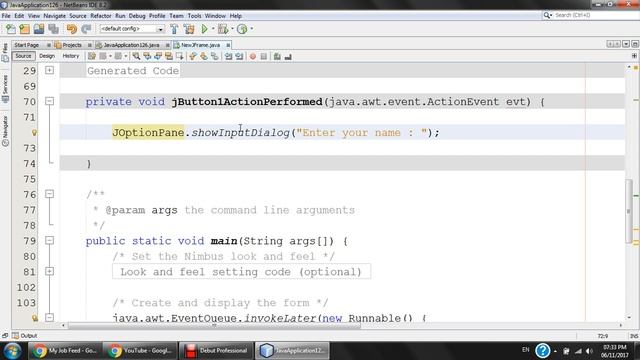Switch to the Projects tab
Viewport: 640px width, 360px height.
click(x=72, y=45)
